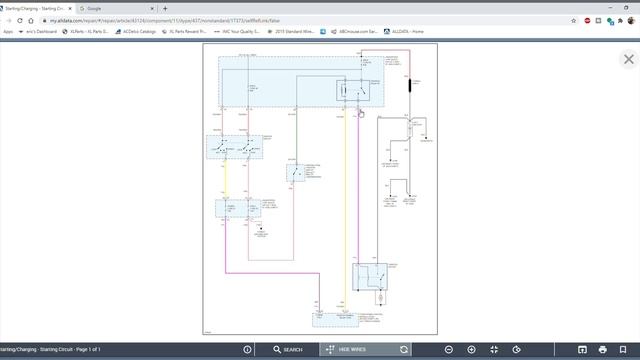Open the blue square bookmark icon

(323, 31)
